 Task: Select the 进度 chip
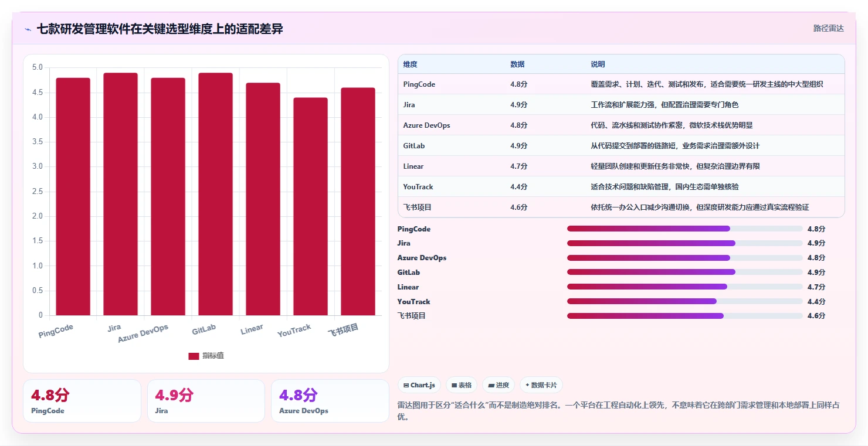tap(499, 385)
